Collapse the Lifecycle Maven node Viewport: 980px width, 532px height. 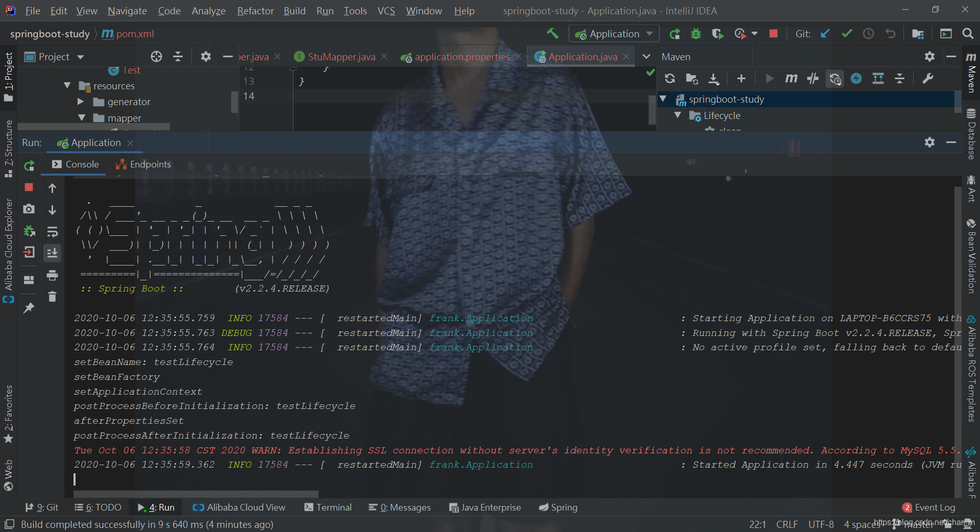678,115
